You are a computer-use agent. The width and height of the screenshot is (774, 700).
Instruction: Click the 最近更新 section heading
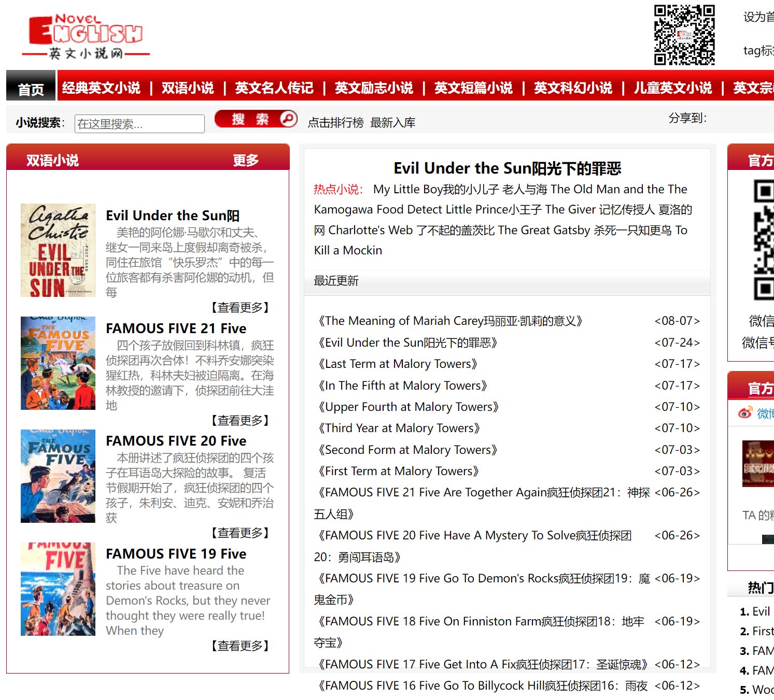[336, 281]
